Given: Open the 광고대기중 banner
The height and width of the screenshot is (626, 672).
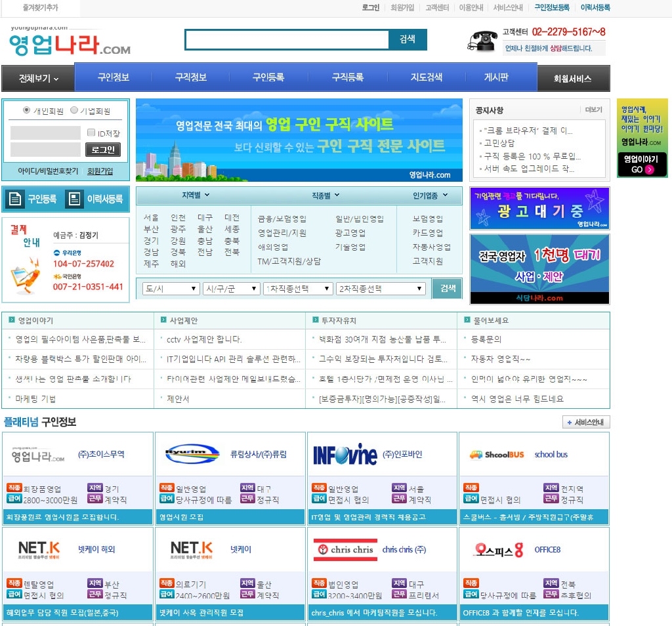Looking at the screenshot, I should 539,209.
